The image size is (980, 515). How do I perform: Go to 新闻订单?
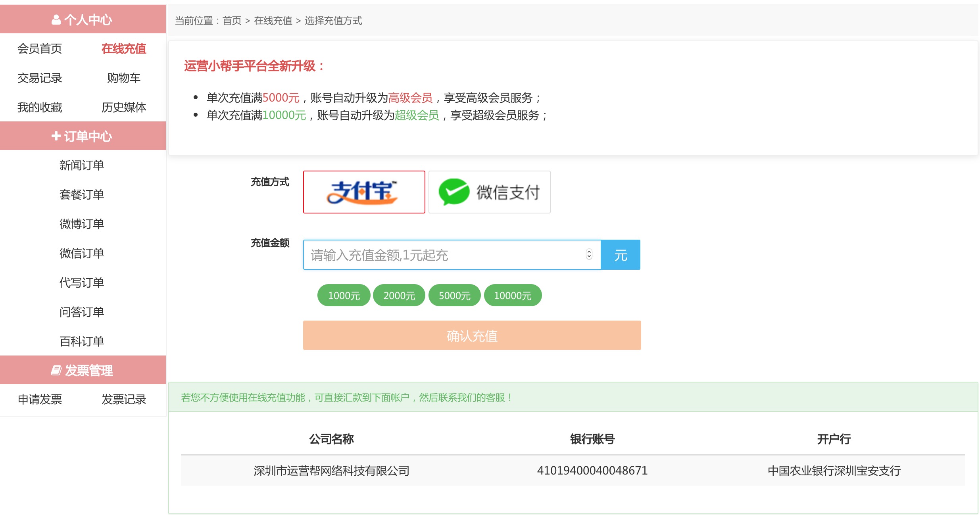click(x=82, y=165)
